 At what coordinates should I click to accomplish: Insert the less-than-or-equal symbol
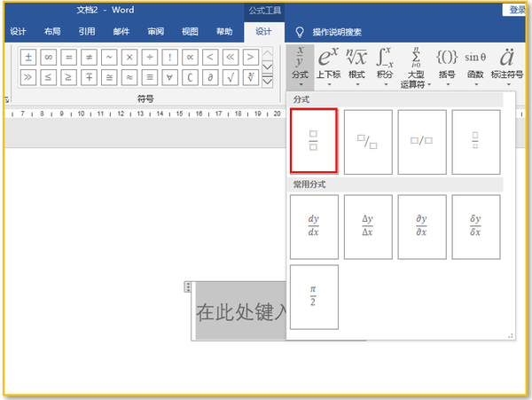tap(49, 77)
